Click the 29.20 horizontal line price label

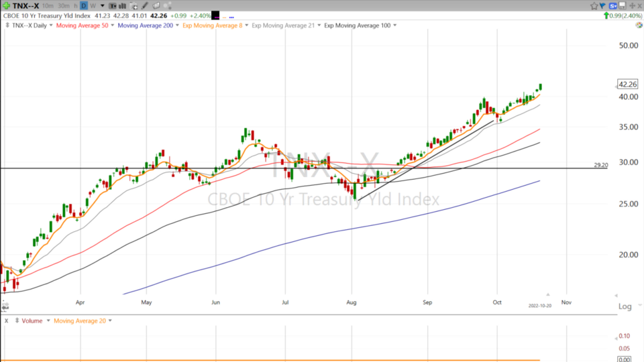(x=600, y=164)
